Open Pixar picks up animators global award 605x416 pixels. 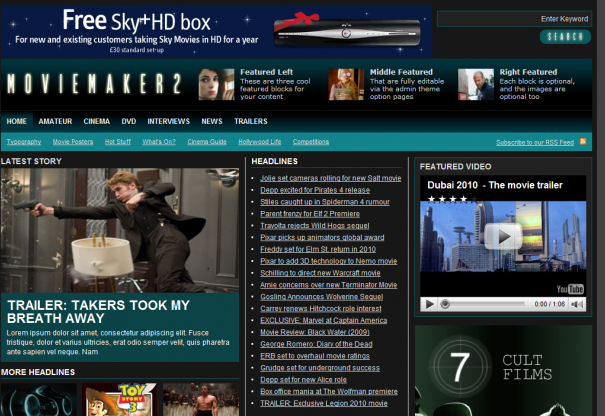point(322,237)
